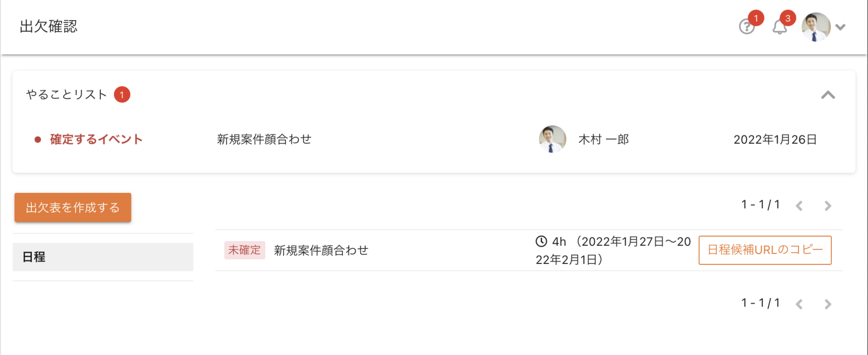Viewport: 868px width, 355px height.
Task: Select the 日程 sidebar tab
Action: [103, 257]
